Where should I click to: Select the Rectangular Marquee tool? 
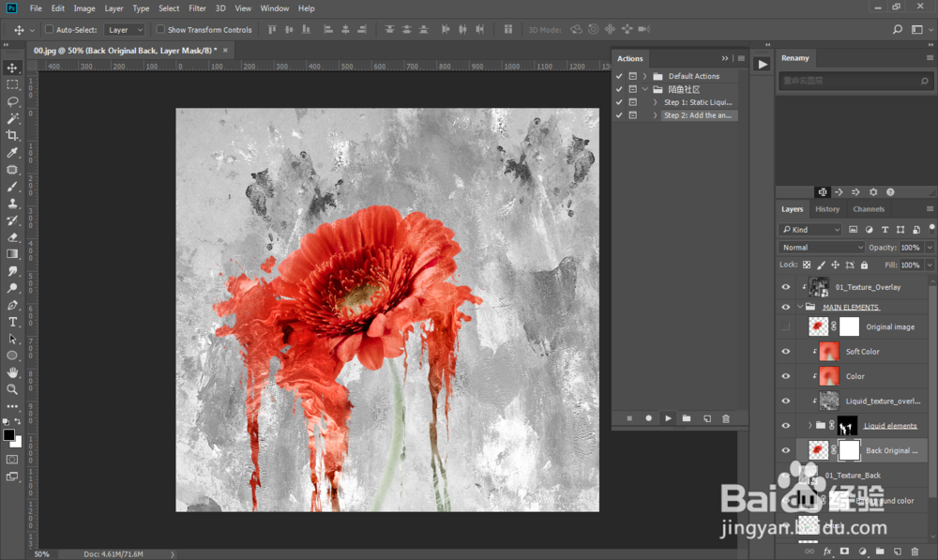click(12, 84)
